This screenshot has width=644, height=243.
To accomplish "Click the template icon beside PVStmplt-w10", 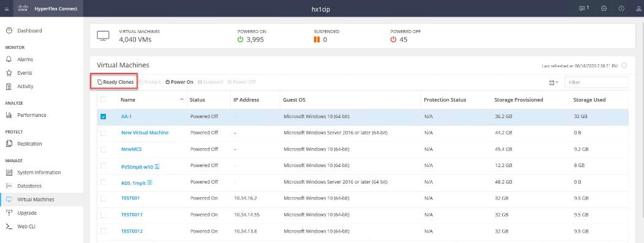I will point(157,166).
